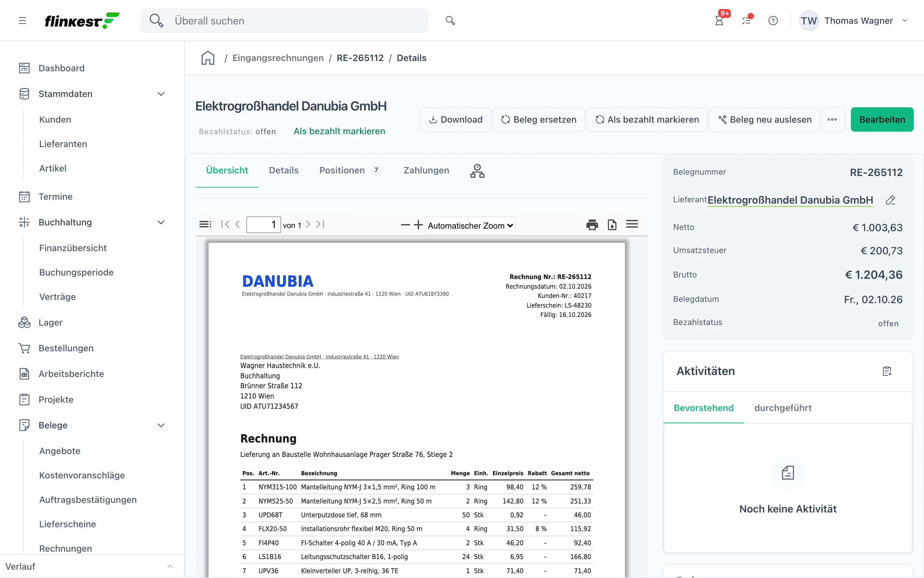
Task: Zoom out the PDF with minus icon
Action: (x=405, y=225)
